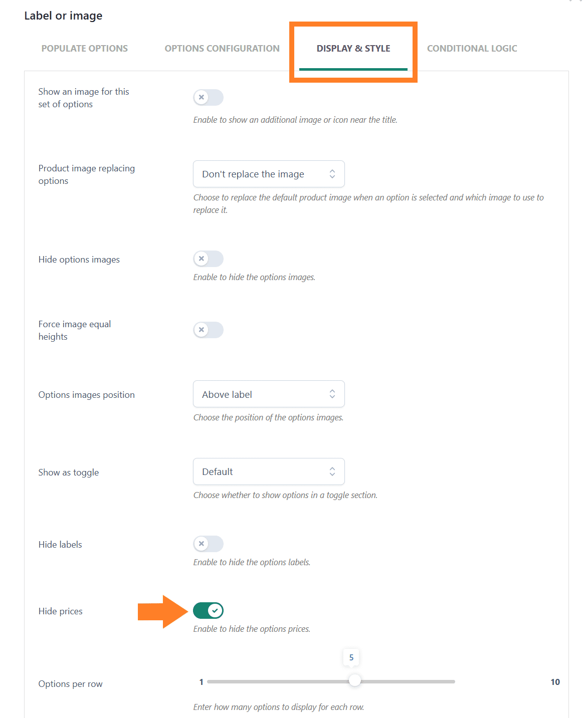Toggle Show an image for this set switch
Screen dimensions: 588x718
209,97
